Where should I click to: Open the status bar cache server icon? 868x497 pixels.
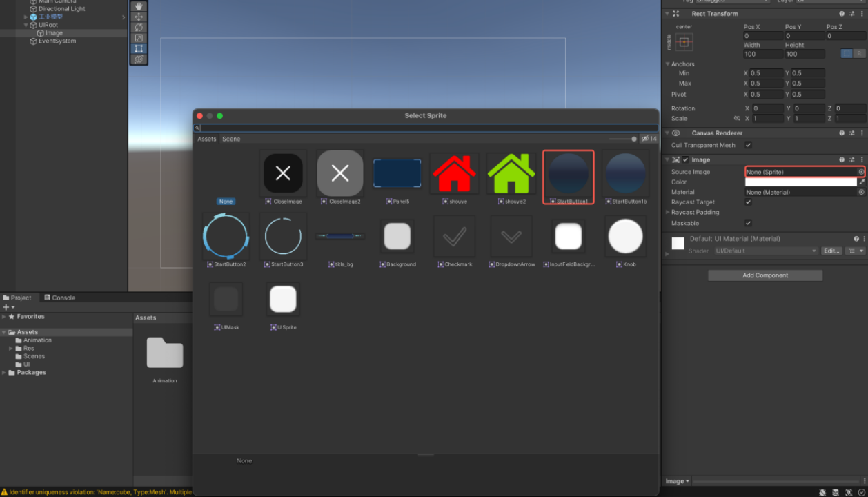tap(836, 492)
